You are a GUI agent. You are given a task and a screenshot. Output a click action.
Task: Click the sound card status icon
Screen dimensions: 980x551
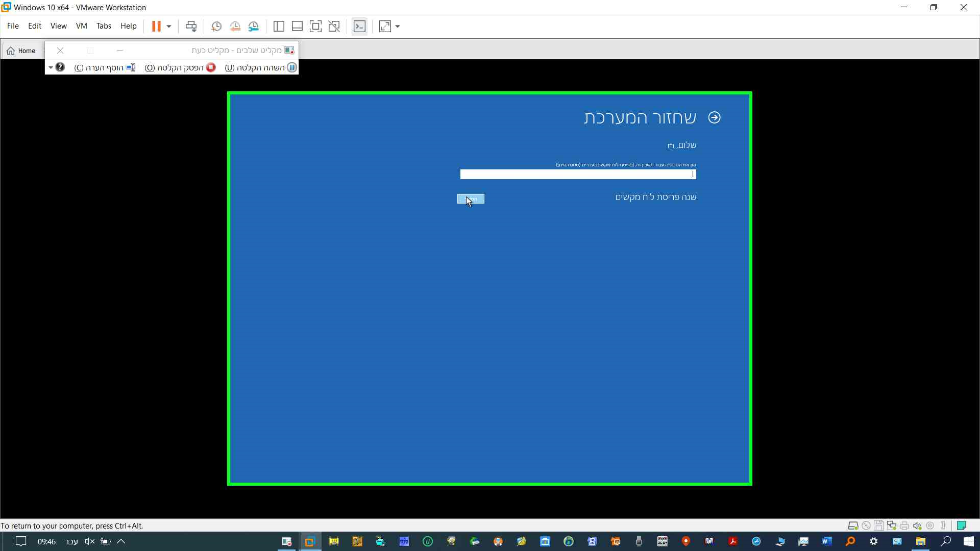(917, 525)
